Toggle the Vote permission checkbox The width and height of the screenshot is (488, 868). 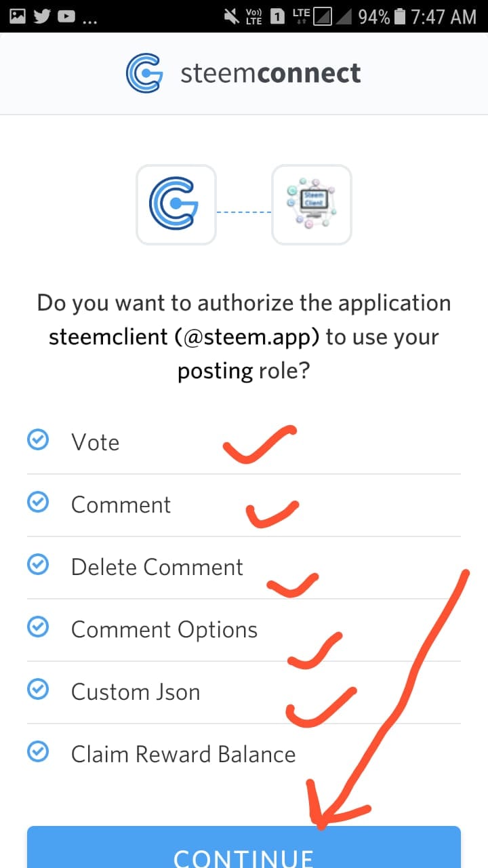37,441
